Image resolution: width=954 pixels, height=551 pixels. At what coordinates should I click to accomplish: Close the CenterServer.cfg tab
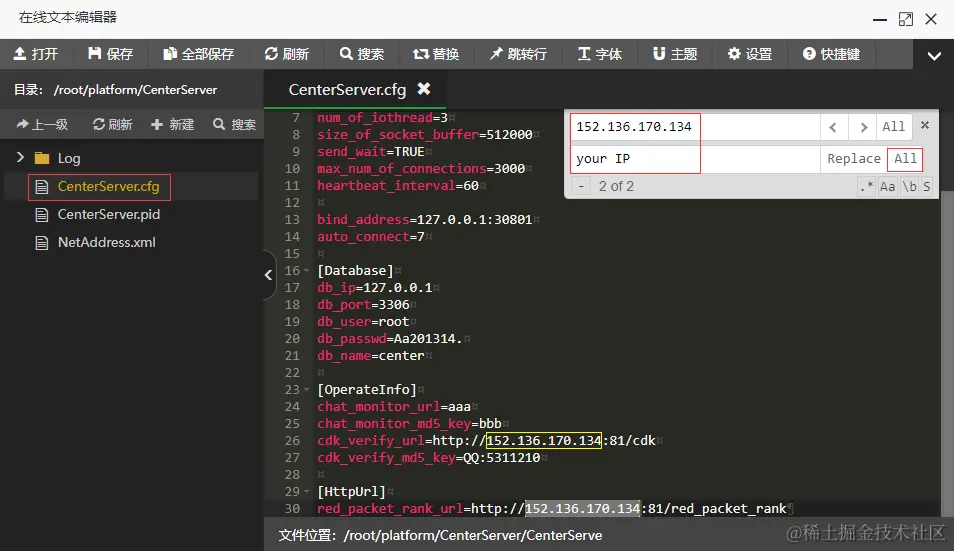pyautogui.click(x=424, y=89)
